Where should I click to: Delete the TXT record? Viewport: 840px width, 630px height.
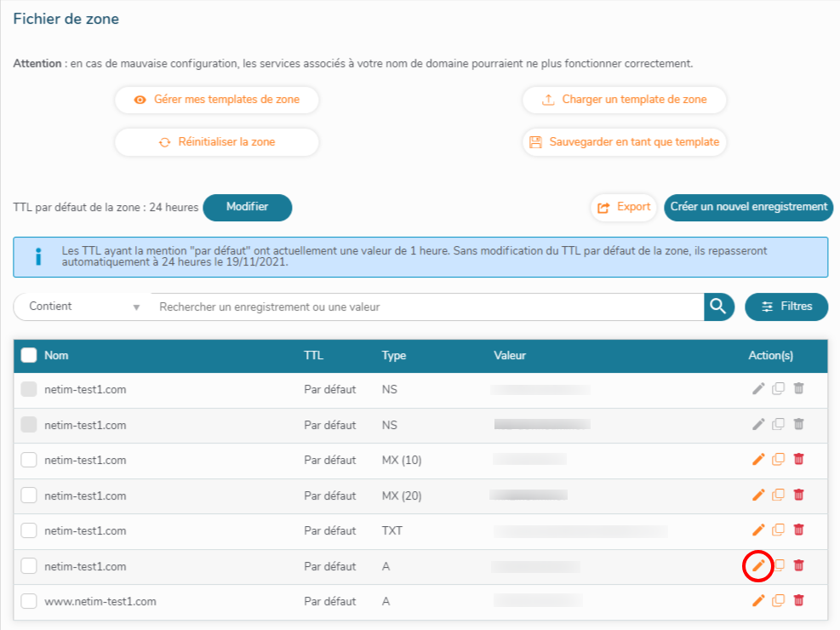pos(798,530)
